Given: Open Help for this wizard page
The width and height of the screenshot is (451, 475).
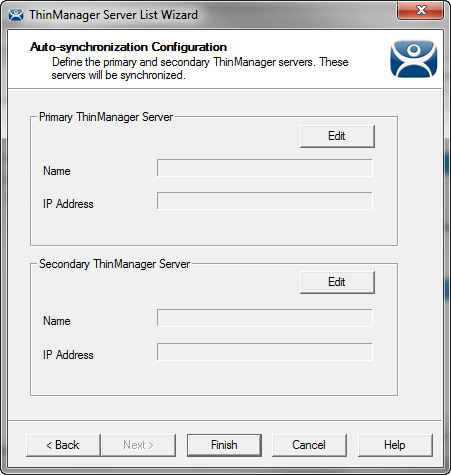Looking at the screenshot, I should (395, 445).
